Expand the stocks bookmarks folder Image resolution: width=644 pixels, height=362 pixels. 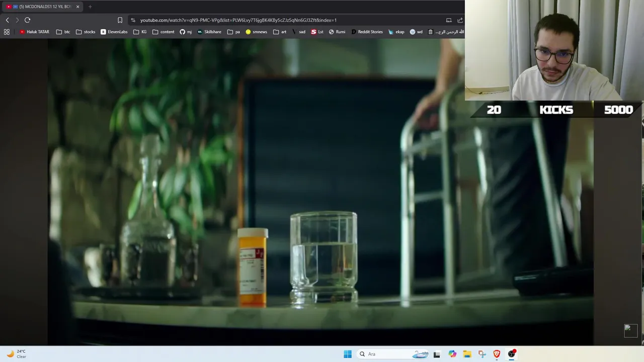point(86,32)
